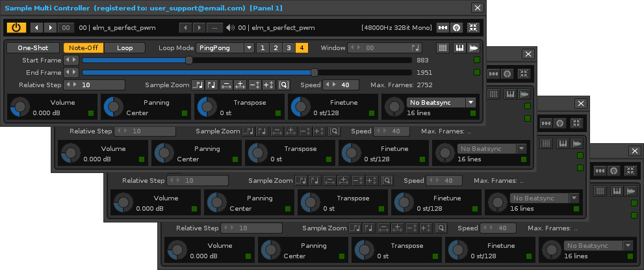Image resolution: width=644 pixels, height=270 pixels.
Task: Open the piano keys view icon
Action: pyautogui.click(x=459, y=48)
